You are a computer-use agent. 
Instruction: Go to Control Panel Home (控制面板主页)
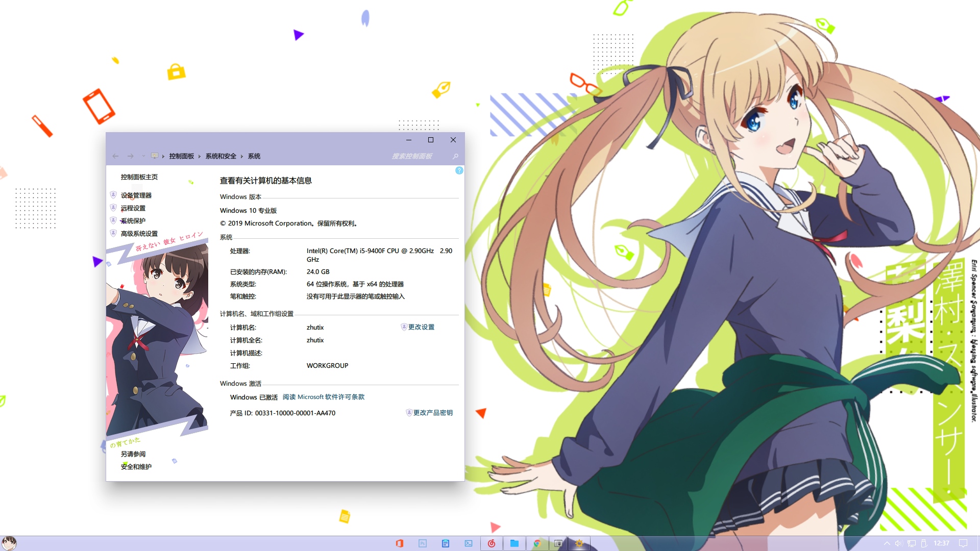[139, 177]
